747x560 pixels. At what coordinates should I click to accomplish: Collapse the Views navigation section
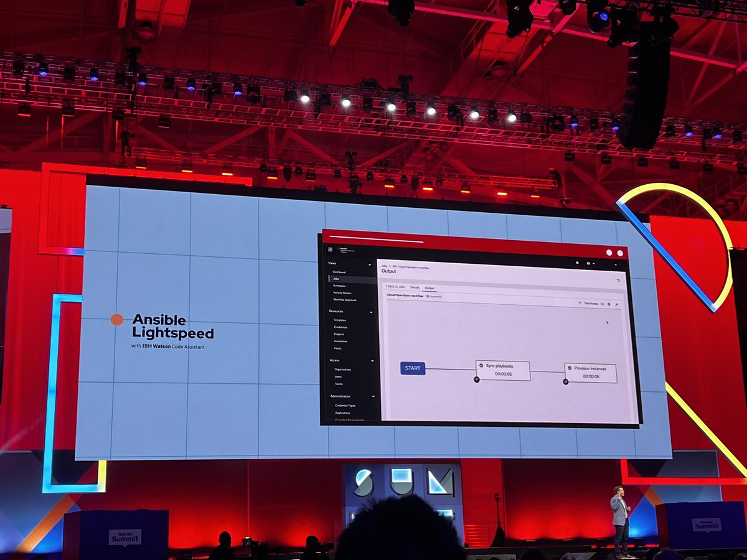(370, 264)
